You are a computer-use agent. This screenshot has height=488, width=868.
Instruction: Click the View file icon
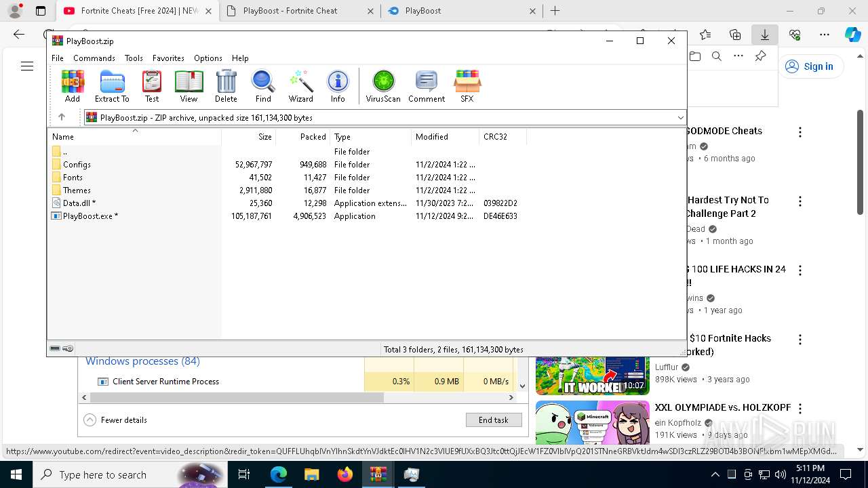pos(189,86)
